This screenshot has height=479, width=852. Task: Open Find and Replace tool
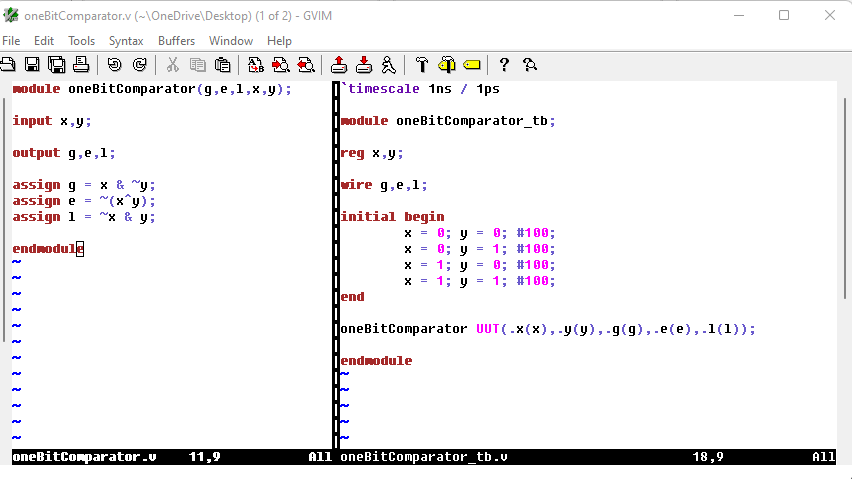[256, 65]
